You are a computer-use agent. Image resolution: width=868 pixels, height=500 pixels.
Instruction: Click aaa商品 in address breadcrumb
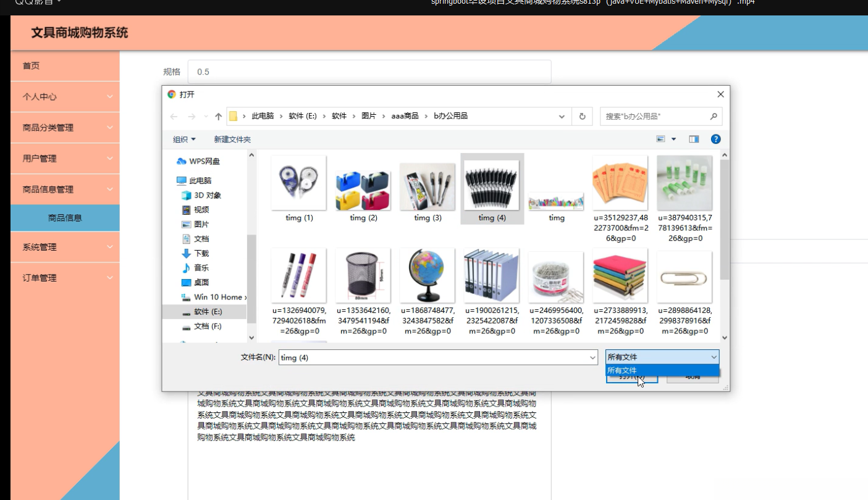[405, 116]
